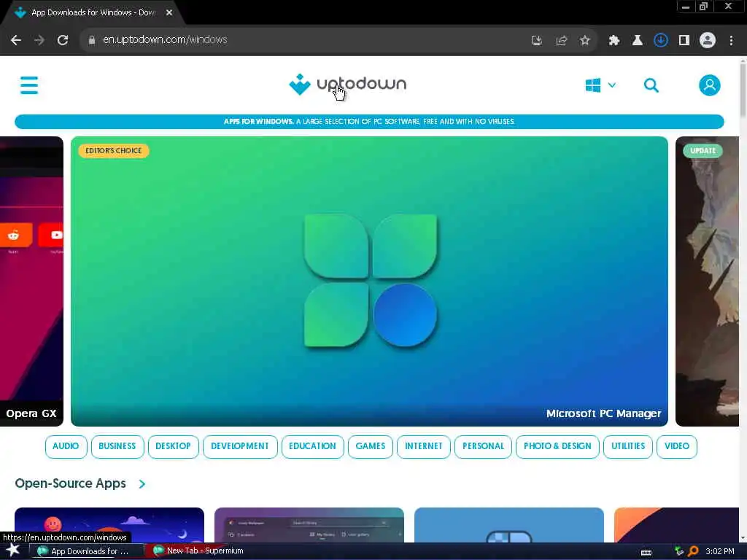Click the Open-Source Apps heading
The height and width of the screenshot is (560, 747).
(x=71, y=483)
